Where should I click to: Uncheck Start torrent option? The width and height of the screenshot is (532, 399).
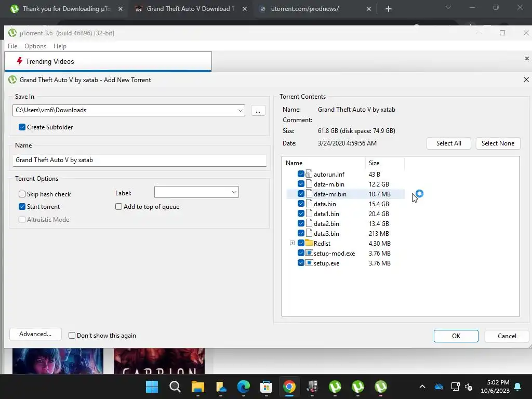[x=22, y=206]
